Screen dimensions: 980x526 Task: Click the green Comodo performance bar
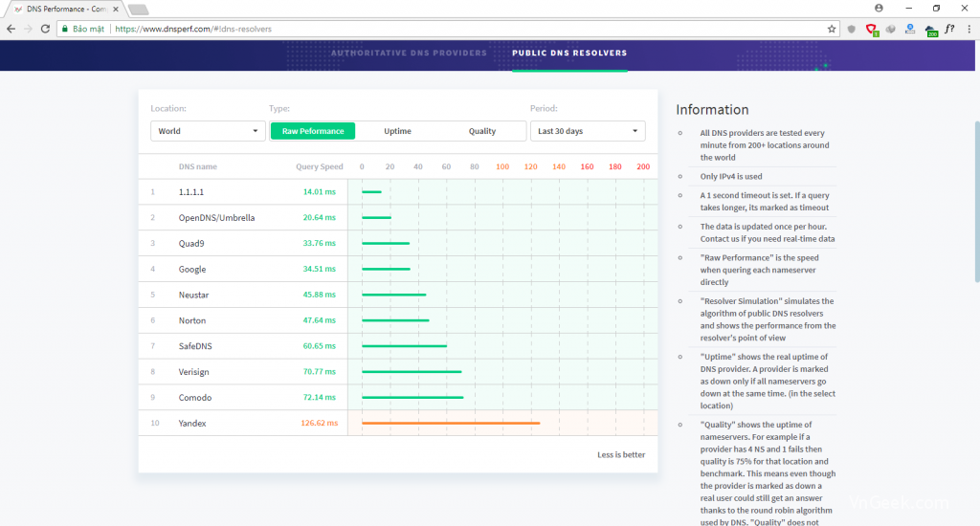pyautogui.click(x=412, y=397)
